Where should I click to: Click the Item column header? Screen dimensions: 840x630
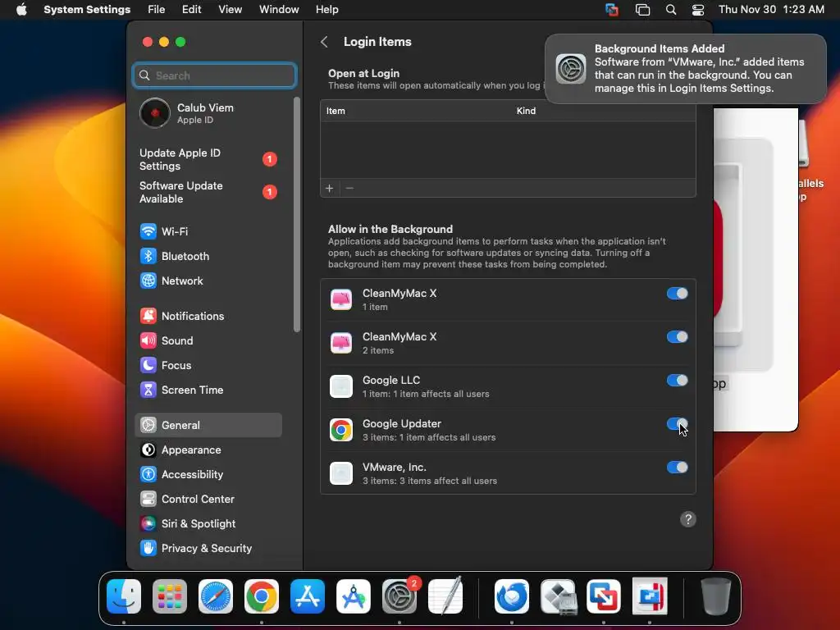[336, 111]
